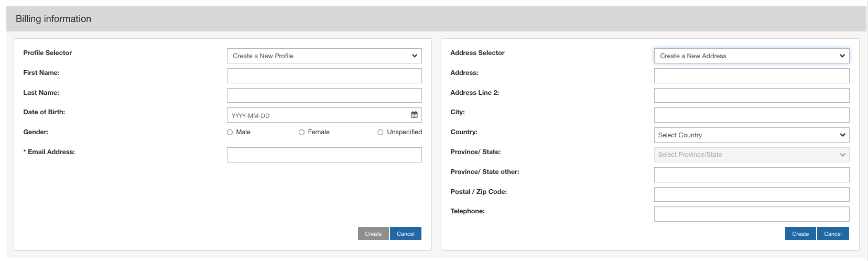Open the Select Country dropdown
Image resolution: width=868 pixels, height=261 pixels.
(751, 135)
